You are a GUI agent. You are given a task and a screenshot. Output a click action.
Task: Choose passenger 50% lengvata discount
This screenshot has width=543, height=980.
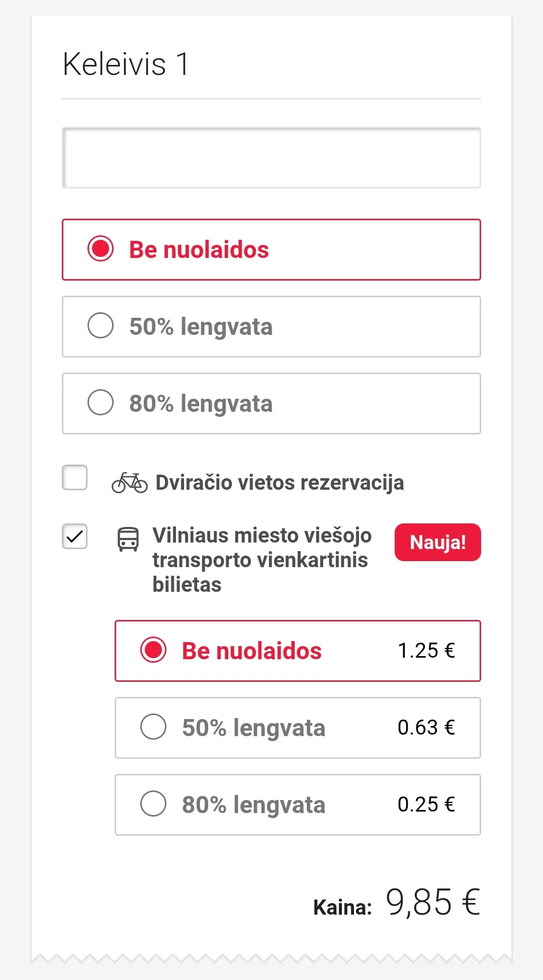pyautogui.click(x=101, y=326)
